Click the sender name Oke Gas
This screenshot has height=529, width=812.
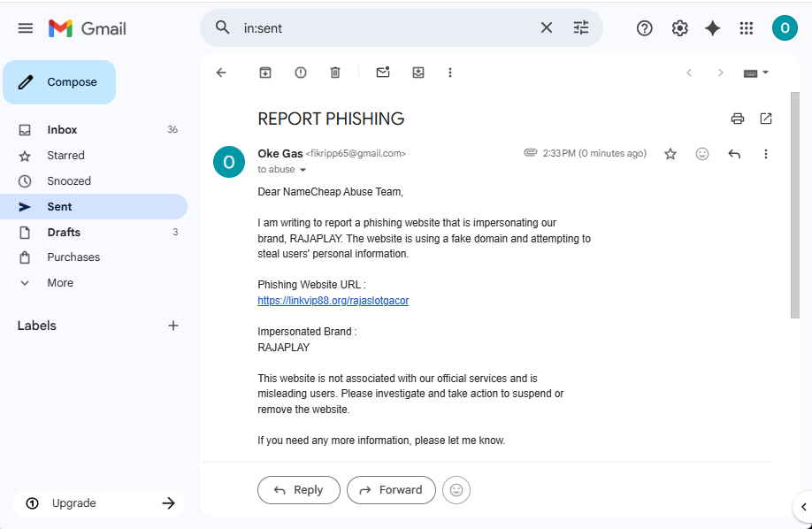[280, 153]
